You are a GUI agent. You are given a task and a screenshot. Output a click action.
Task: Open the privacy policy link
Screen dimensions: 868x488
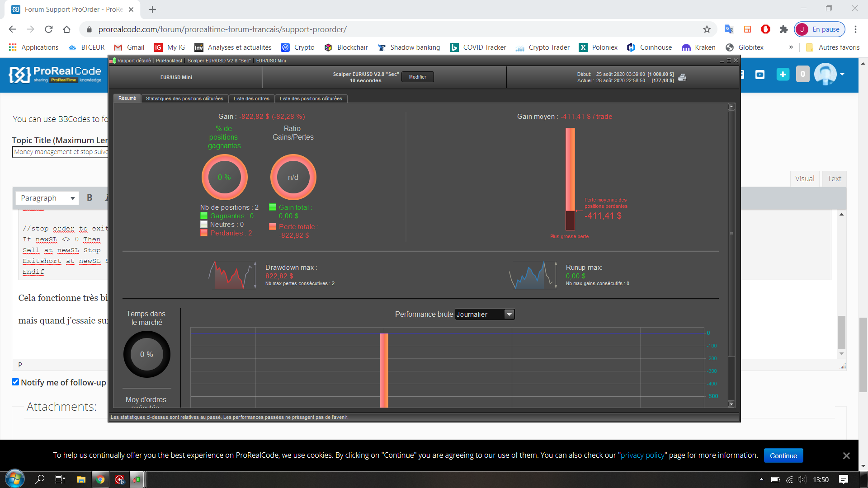642,455
